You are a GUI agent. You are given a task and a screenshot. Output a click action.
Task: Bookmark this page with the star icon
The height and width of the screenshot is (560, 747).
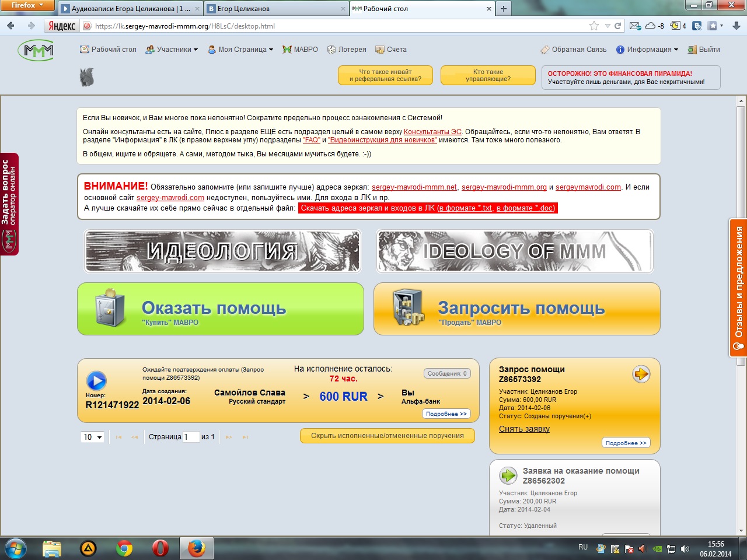[594, 26]
